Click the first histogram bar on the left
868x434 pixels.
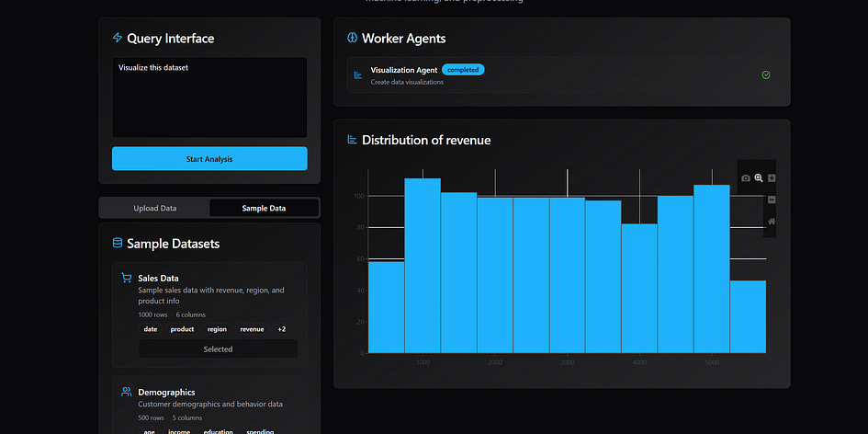coord(387,307)
